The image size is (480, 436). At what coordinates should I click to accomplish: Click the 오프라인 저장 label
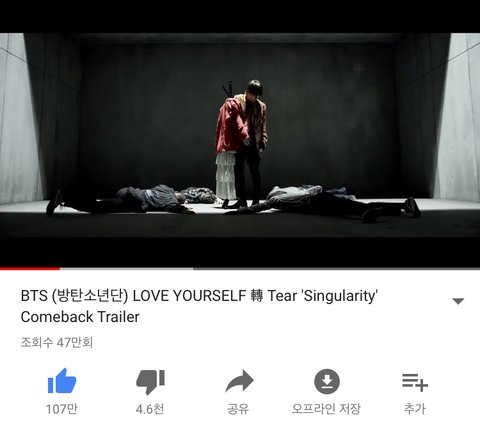(326, 409)
